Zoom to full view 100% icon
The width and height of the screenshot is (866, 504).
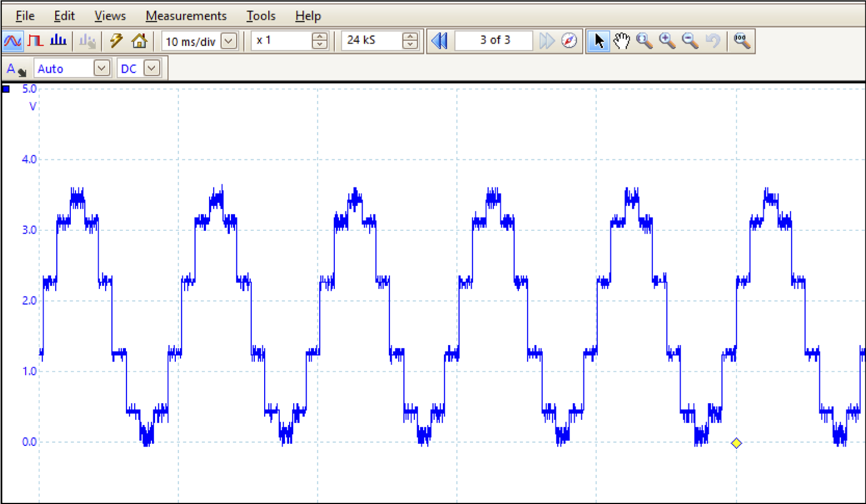point(742,41)
